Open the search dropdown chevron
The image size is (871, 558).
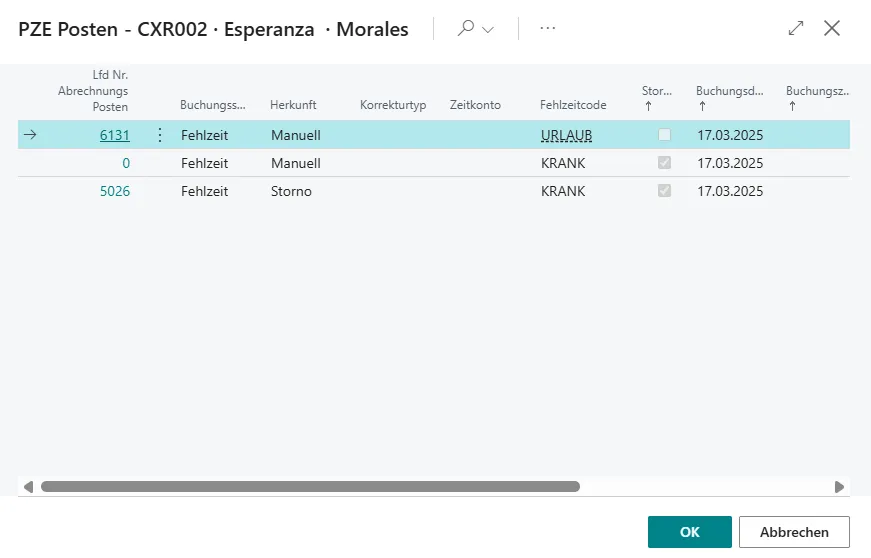click(x=489, y=30)
